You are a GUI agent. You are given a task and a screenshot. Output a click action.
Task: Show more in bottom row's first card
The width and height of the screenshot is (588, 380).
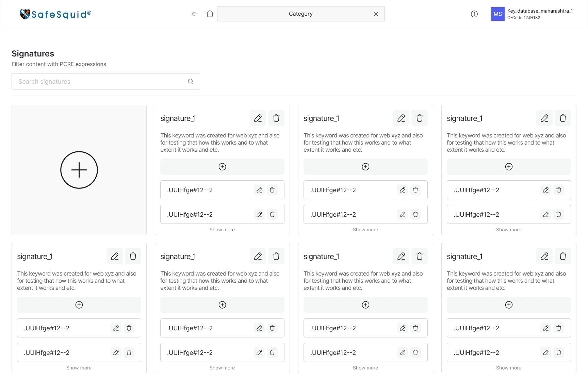(79, 368)
